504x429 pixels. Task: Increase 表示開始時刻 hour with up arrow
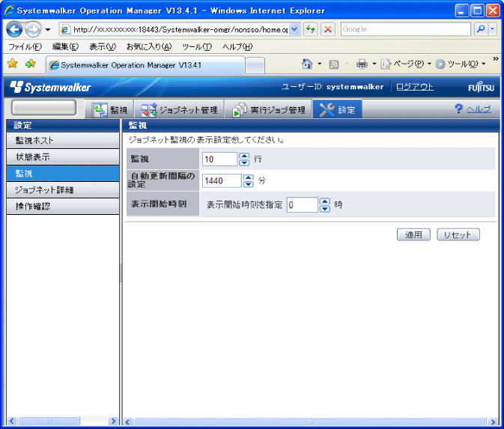tap(325, 201)
